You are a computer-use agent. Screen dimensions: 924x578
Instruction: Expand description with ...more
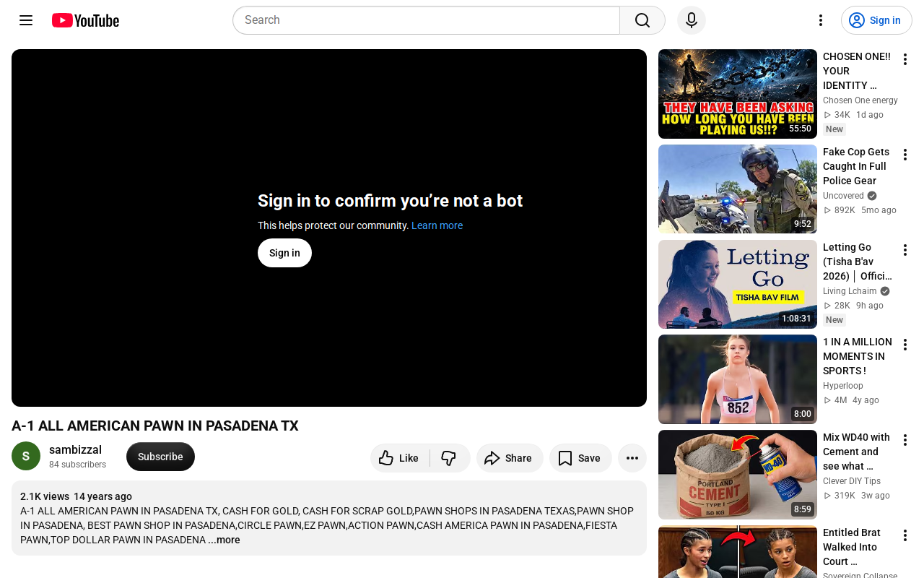point(225,540)
